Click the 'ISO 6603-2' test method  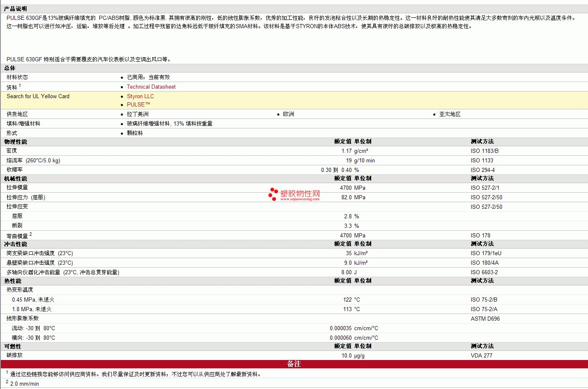[485, 273]
